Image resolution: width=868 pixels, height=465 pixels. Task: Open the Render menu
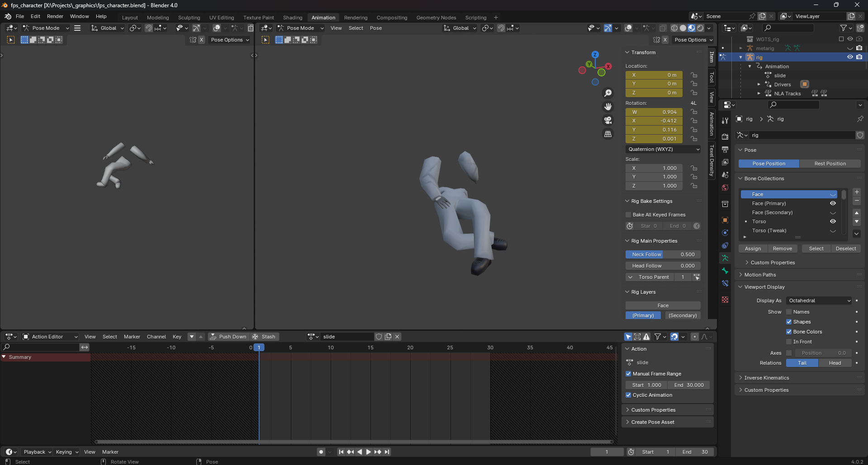(55, 16)
